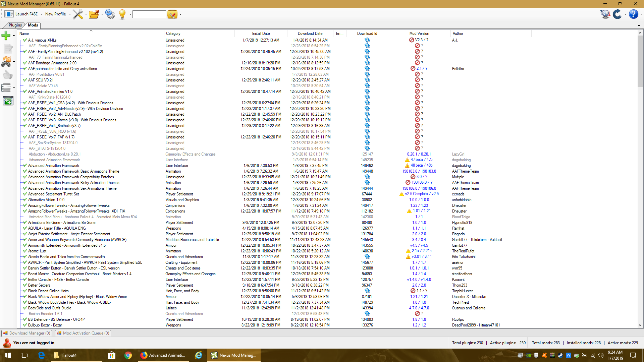
Task: Open the tools wrench-and-screwdriver menu icon
Action: tap(78, 14)
